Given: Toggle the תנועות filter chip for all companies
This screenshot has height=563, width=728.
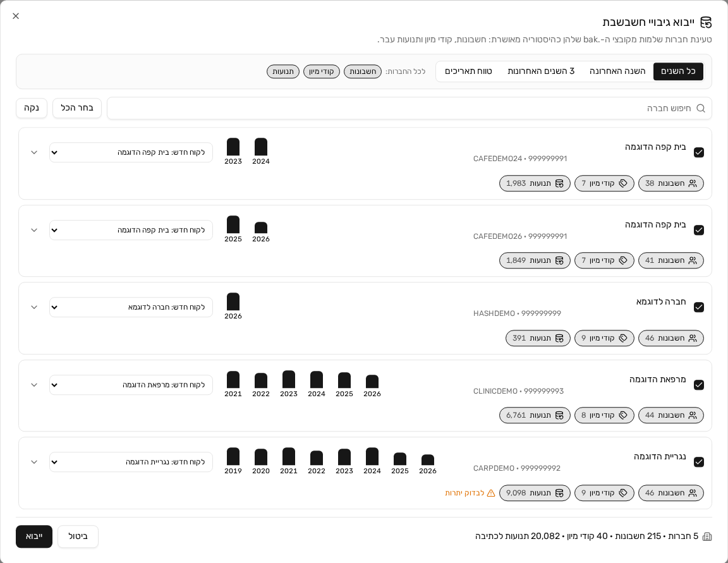Looking at the screenshot, I should pyautogui.click(x=282, y=71).
